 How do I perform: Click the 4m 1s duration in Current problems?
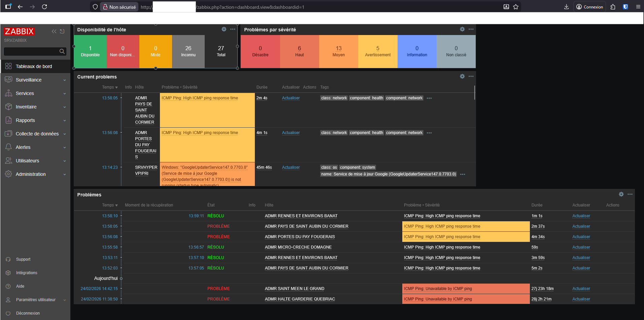[262, 133]
